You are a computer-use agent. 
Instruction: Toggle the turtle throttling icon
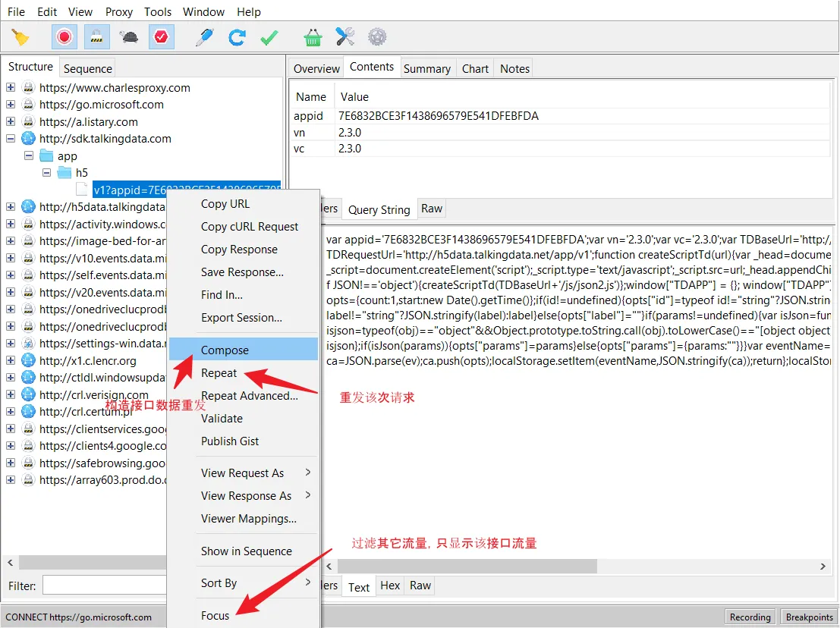click(128, 37)
